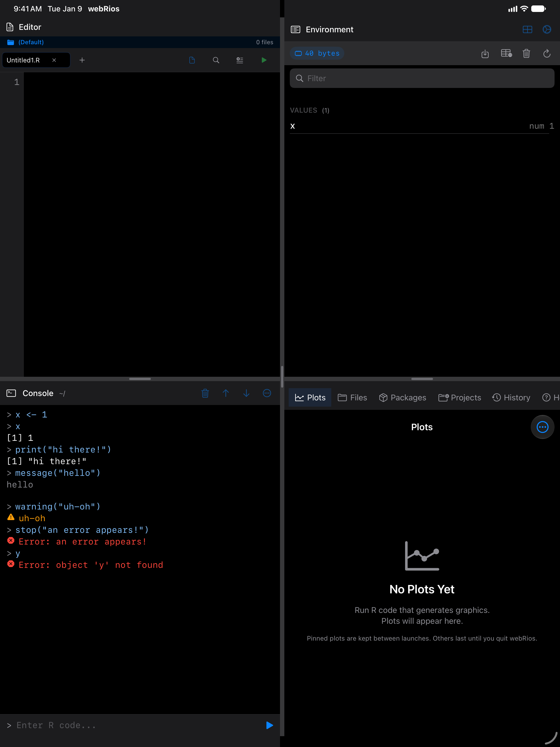This screenshot has width=560, height=747.
Task: Grab the editor-console horizontal divider handle
Action: [140, 379]
